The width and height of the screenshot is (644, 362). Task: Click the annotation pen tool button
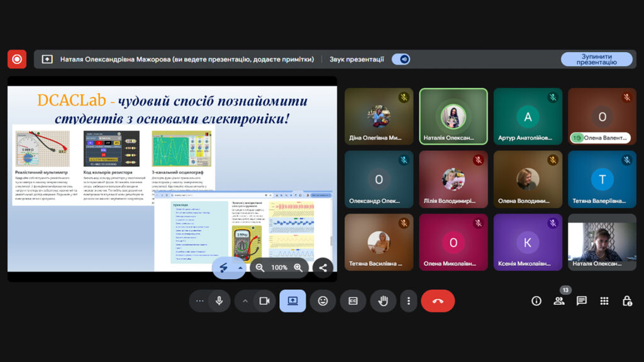(x=224, y=268)
